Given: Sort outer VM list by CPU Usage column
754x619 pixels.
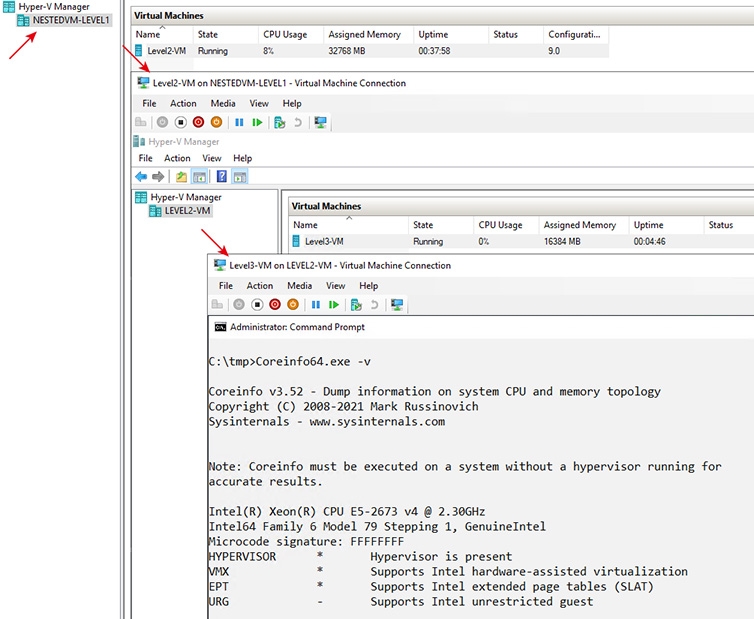Looking at the screenshot, I should 291,35.
